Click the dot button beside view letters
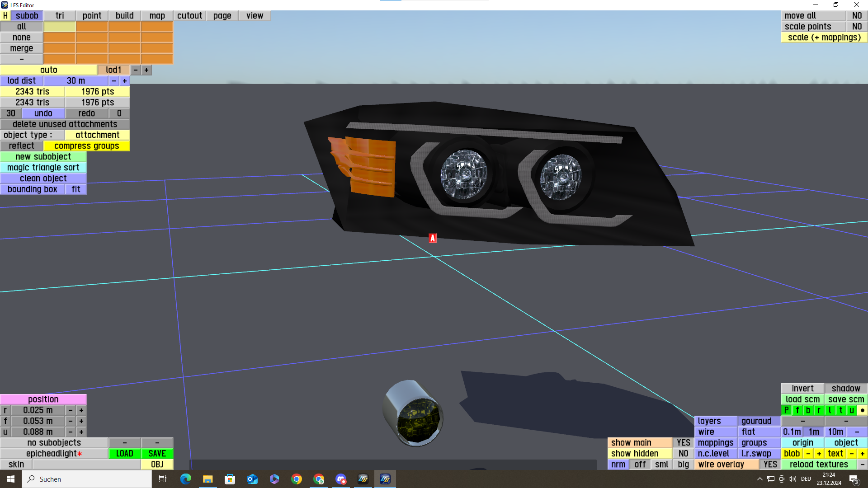Viewport: 868px width, 488px height. tap(862, 410)
